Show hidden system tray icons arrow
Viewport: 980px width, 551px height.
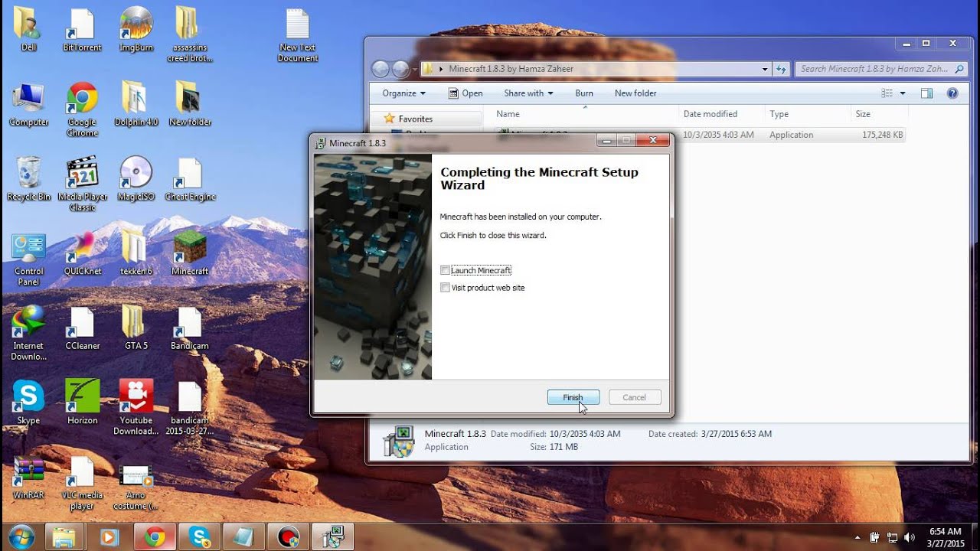[857, 537]
